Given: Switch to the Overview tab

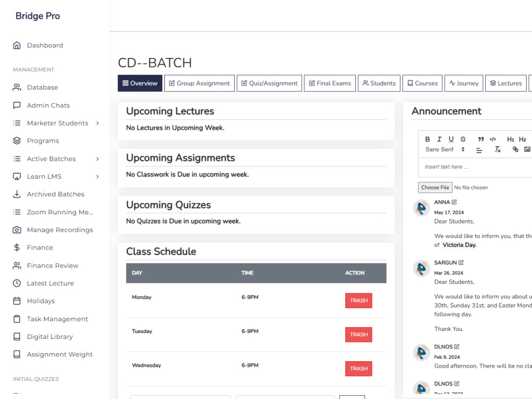Looking at the screenshot, I should pyautogui.click(x=140, y=83).
